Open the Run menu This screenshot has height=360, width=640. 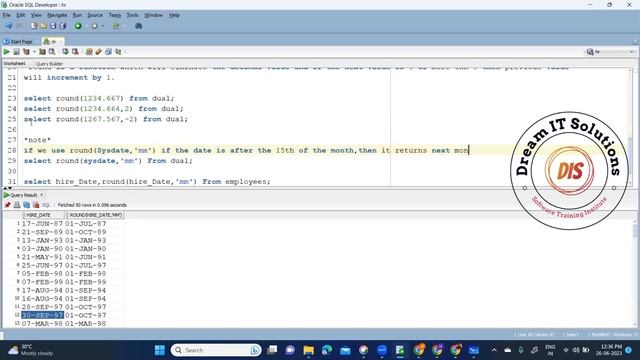pos(77,15)
